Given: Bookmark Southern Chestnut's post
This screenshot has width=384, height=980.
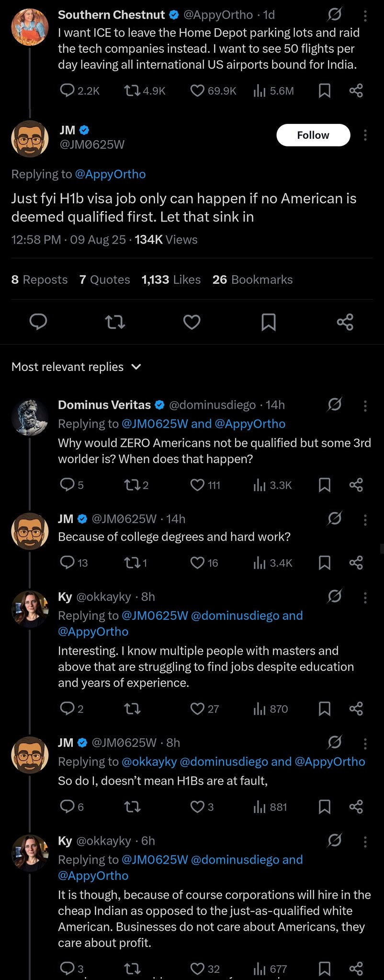Looking at the screenshot, I should [x=325, y=90].
